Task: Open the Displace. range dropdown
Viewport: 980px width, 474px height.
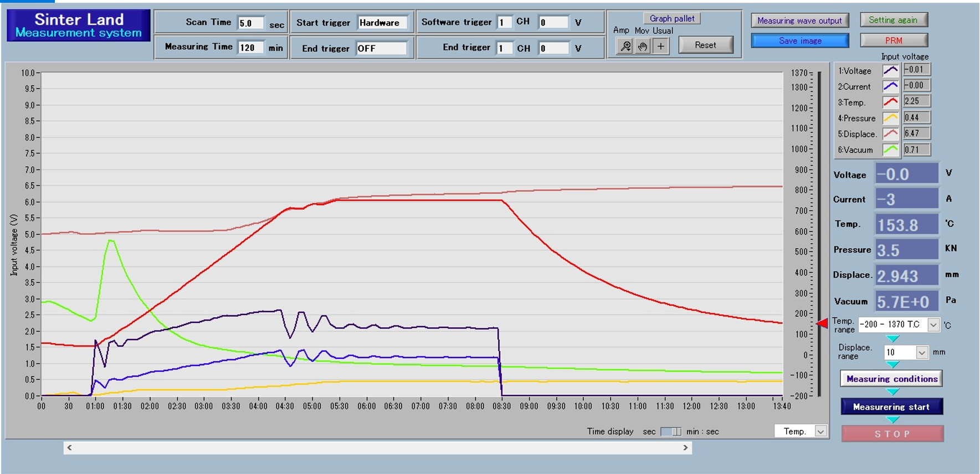Action: (922, 352)
